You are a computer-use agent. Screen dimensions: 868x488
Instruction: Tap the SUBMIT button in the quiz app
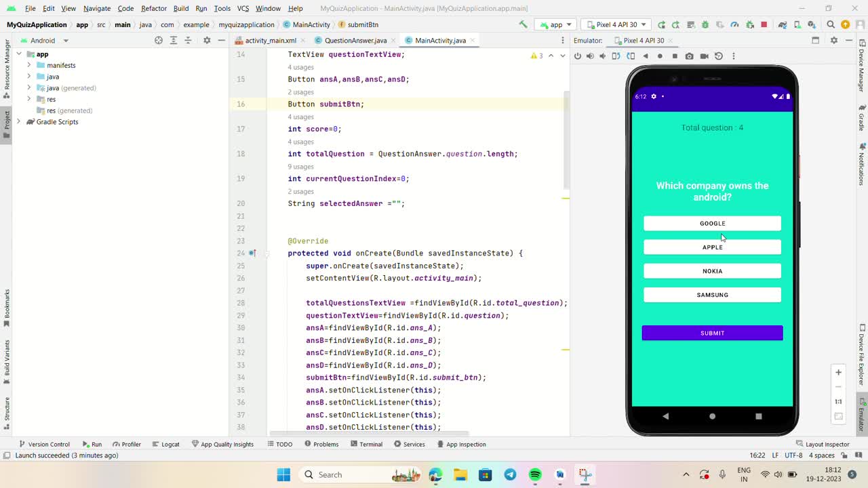(712, 333)
